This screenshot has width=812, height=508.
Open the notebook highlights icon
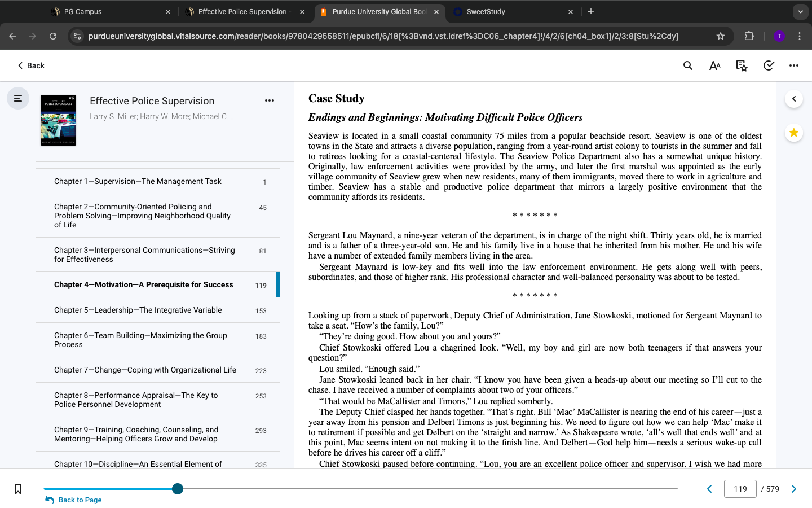(x=742, y=65)
